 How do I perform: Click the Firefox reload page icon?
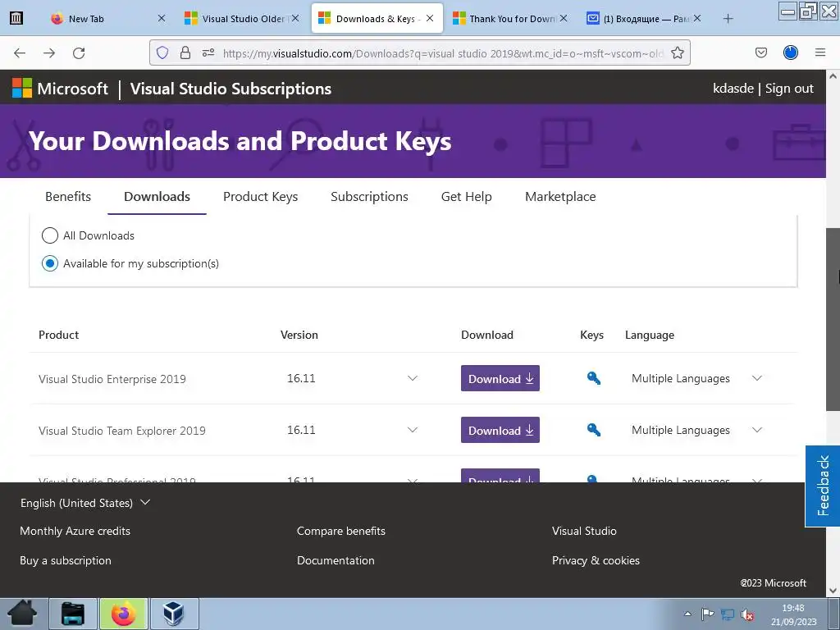tap(79, 52)
